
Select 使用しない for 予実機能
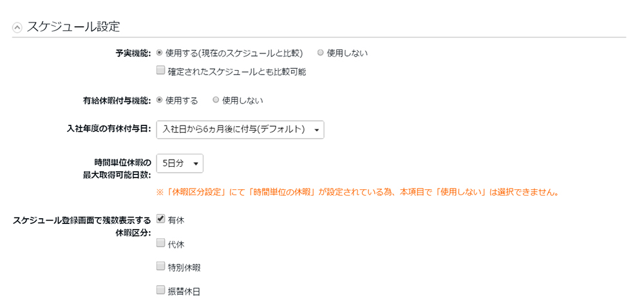(320, 53)
